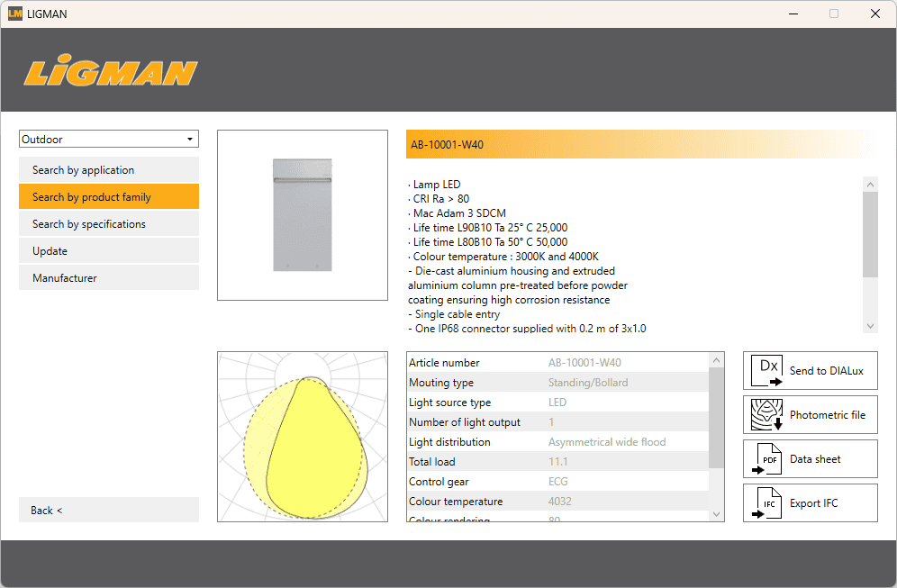Click the Photometric file icon
The width and height of the screenshot is (897, 588).
(767, 415)
